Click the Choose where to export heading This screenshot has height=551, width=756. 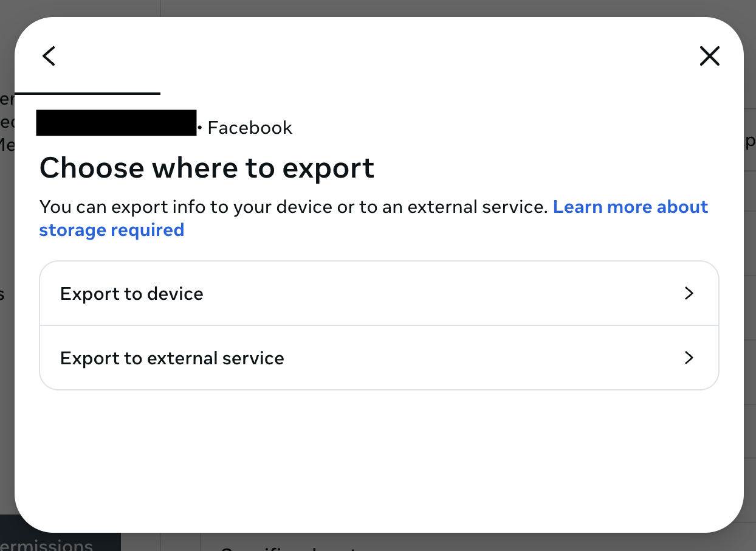(207, 168)
